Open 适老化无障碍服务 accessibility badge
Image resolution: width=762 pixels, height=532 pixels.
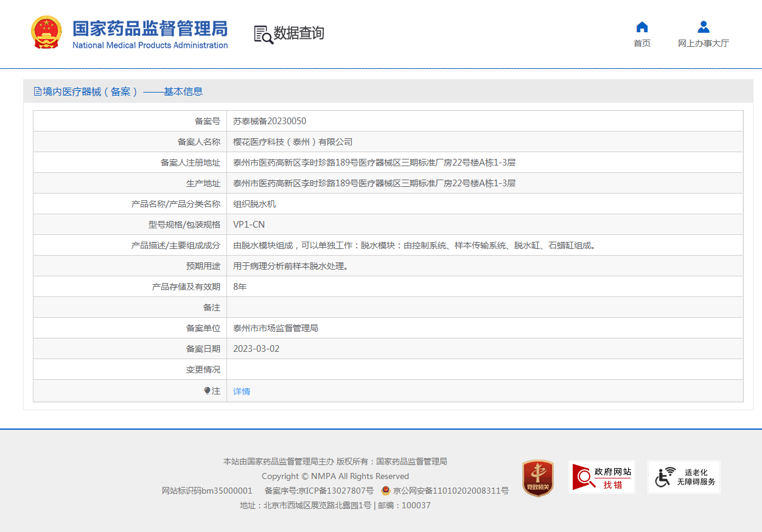point(684,477)
